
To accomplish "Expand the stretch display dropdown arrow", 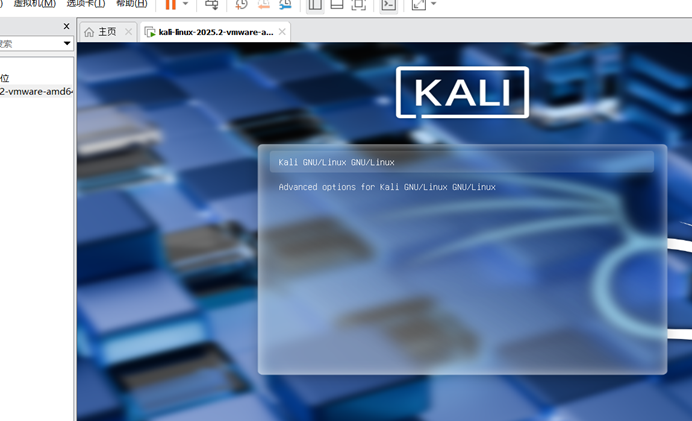I will tap(433, 4).
